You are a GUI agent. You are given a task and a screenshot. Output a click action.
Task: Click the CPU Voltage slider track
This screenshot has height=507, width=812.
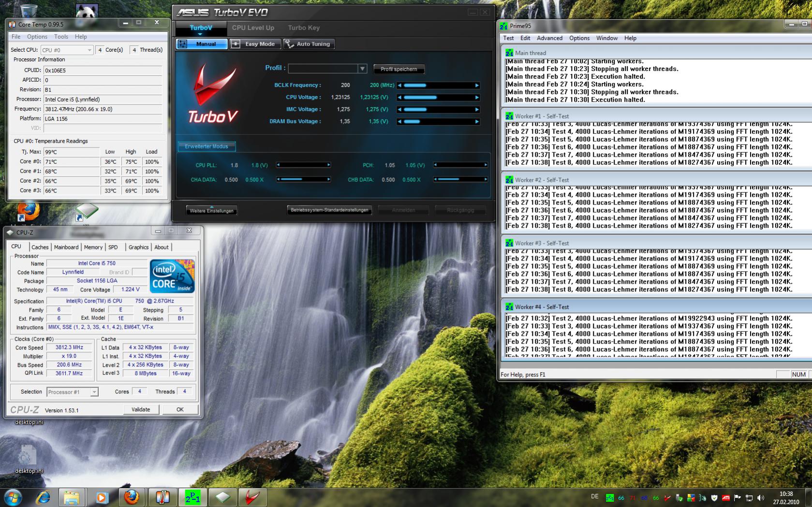coord(438,98)
